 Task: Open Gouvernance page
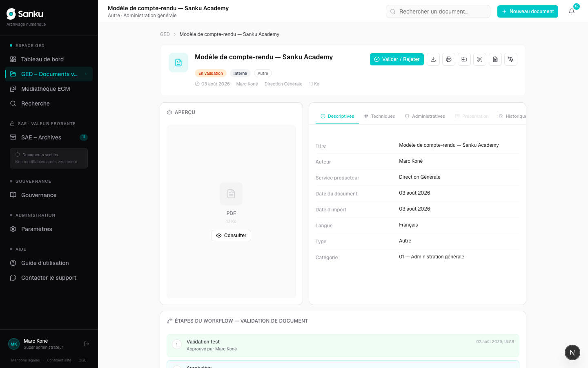click(x=49, y=195)
